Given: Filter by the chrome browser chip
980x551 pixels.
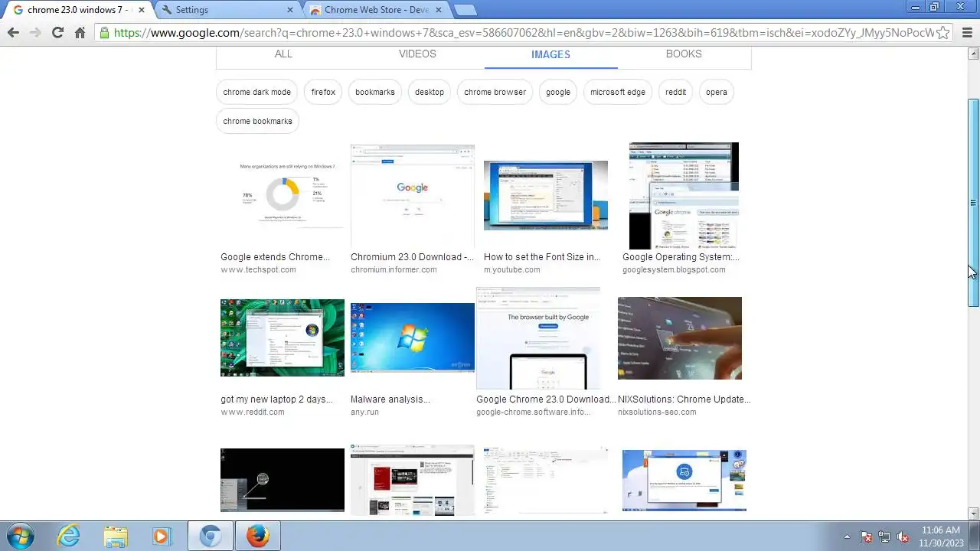Looking at the screenshot, I should pos(495,92).
